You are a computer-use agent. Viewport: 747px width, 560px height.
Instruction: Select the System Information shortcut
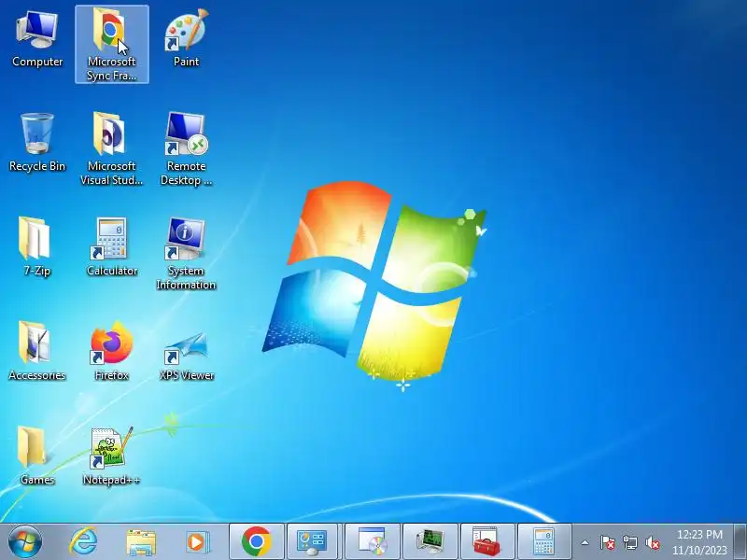(186, 253)
